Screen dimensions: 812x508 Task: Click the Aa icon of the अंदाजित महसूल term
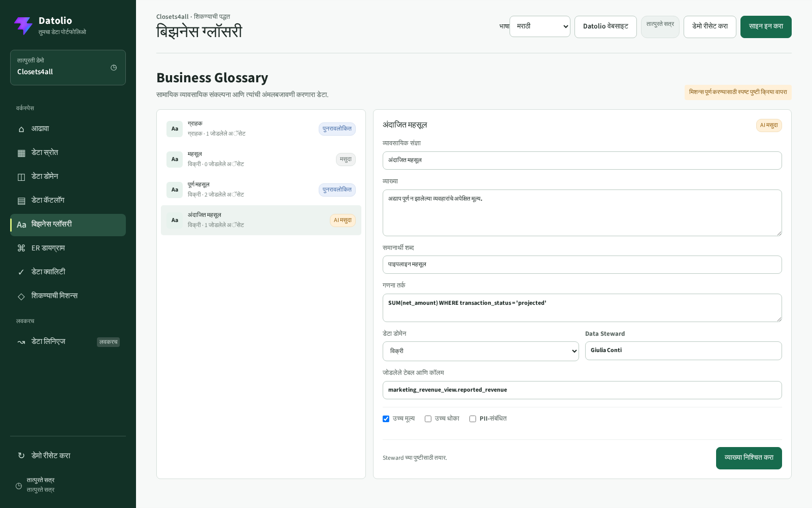pyautogui.click(x=175, y=220)
